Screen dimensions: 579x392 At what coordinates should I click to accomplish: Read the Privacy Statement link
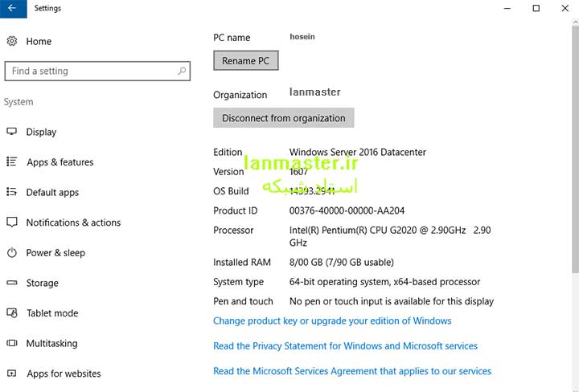point(345,346)
